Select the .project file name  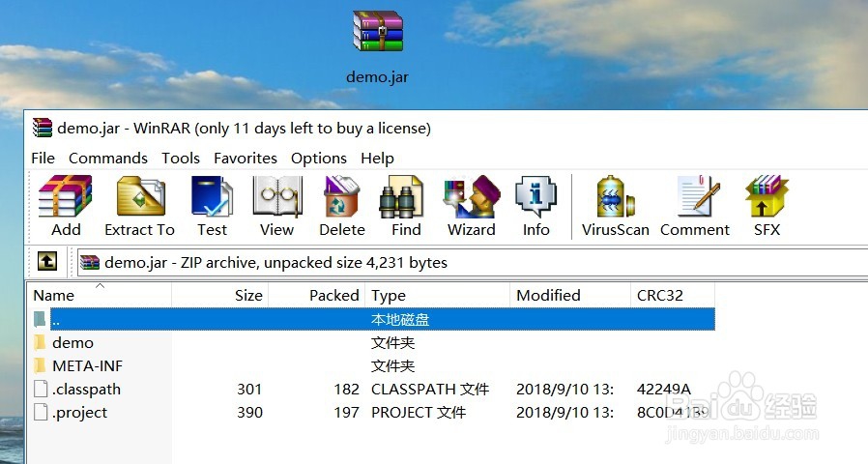(x=79, y=413)
